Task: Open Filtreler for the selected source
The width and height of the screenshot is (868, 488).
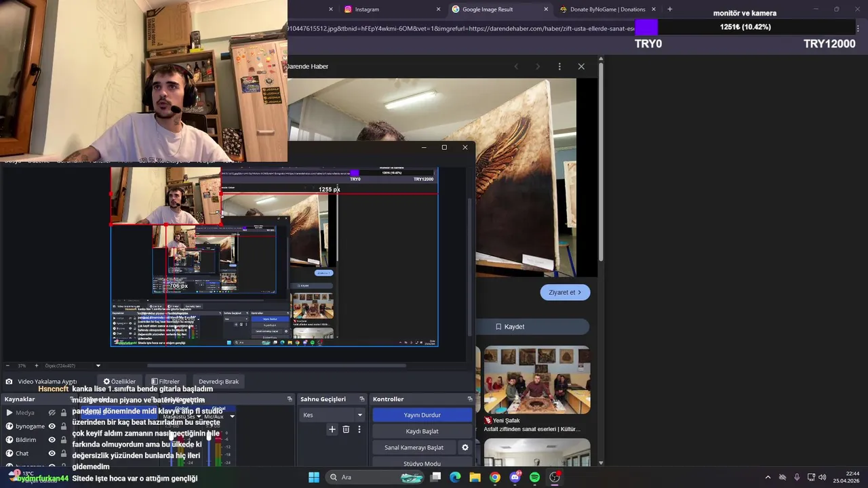Action: coord(165,382)
